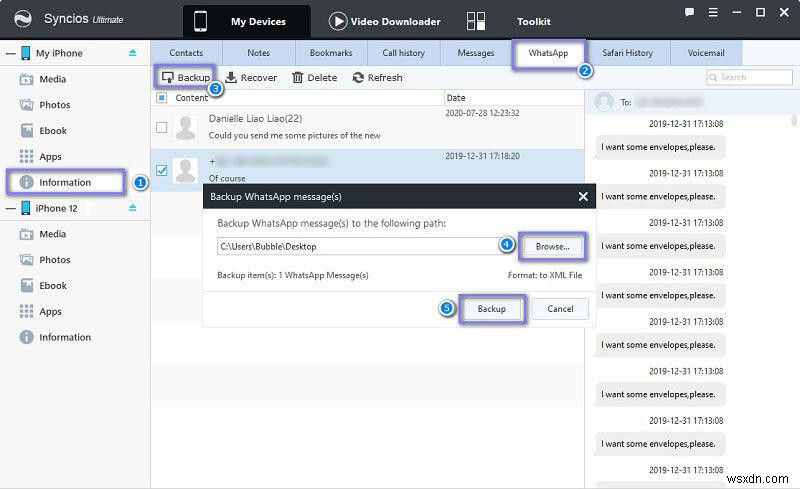800x489 pixels.
Task: Collapse the iPhone 12 tree
Action: (x=10, y=208)
